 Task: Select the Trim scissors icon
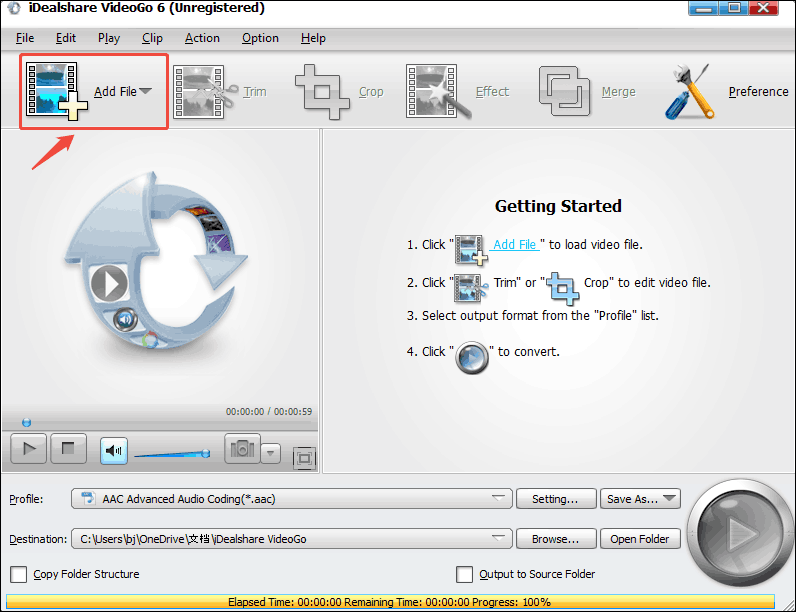[205, 92]
